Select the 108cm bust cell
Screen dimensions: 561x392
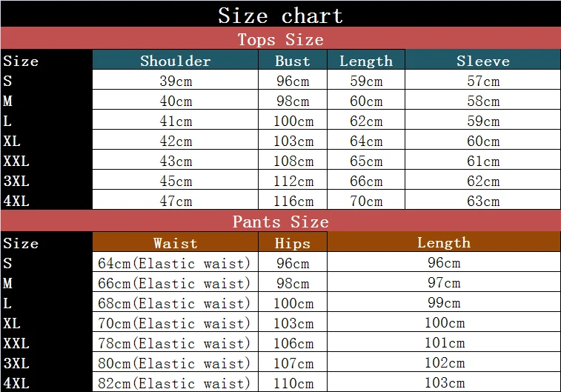tap(293, 161)
